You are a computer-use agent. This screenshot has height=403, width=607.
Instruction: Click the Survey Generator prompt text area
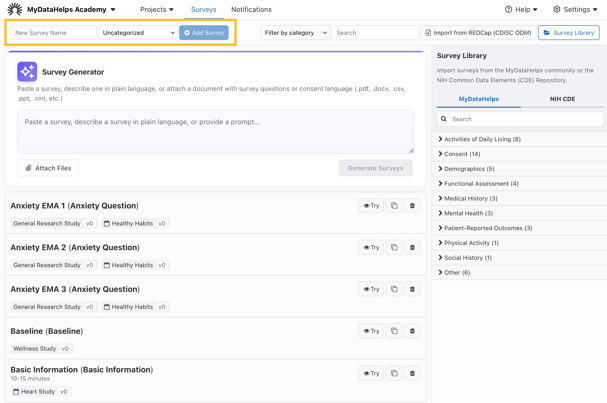(x=216, y=132)
